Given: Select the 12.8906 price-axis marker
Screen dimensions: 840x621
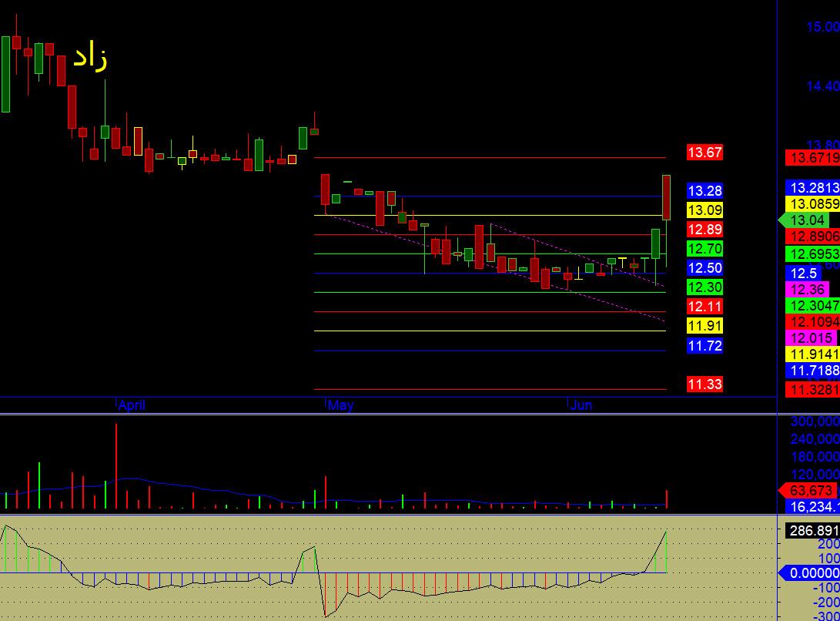Looking at the screenshot, I should (x=812, y=236).
